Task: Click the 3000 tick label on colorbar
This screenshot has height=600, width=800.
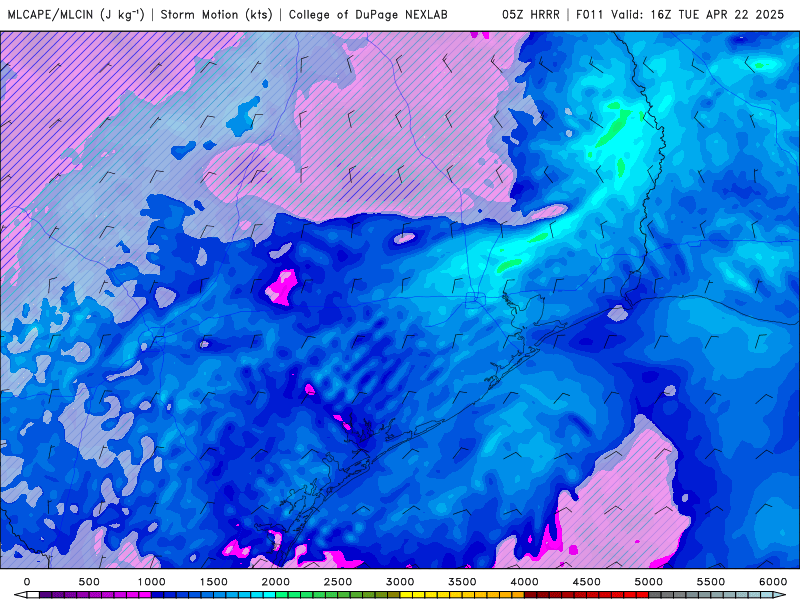Action: click(400, 582)
